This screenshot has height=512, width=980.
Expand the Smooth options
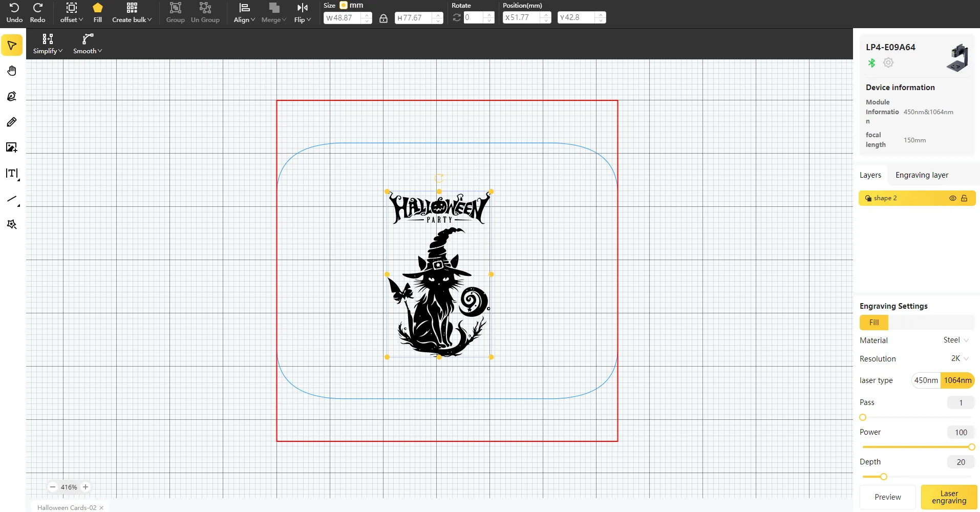click(88, 44)
